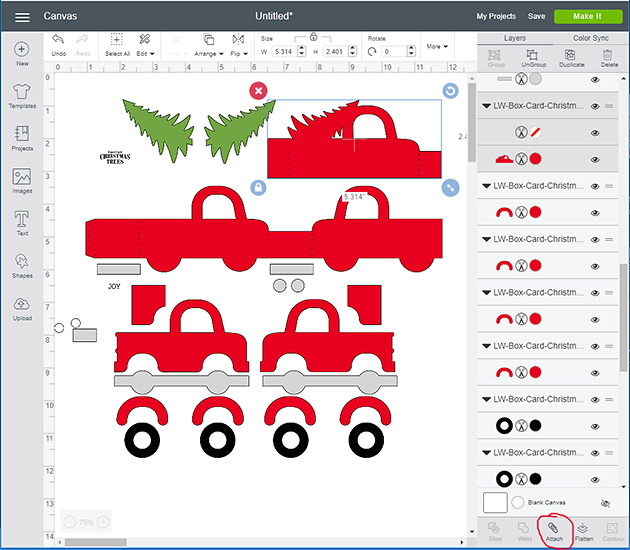This screenshot has width=630, height=550.
Task: Flatten the selected layers
Action: (584, 532)
